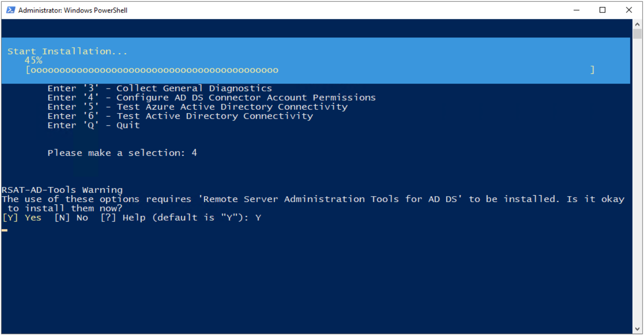Screen dimensions: 644x336
Task: Click the 'Please make a selection' input line
Action: 122,153
